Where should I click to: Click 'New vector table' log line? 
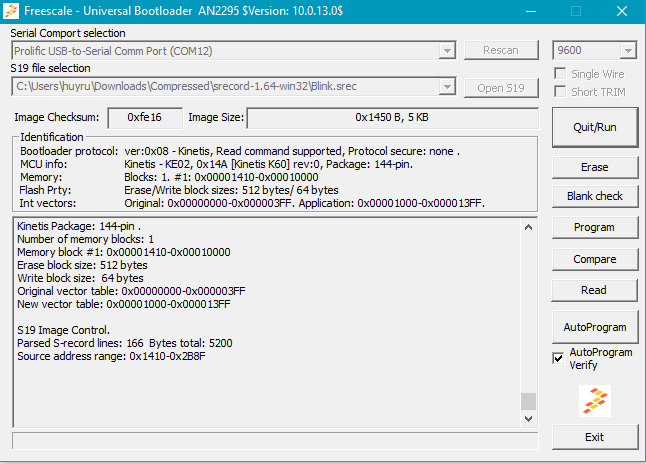tap(124, 304)
